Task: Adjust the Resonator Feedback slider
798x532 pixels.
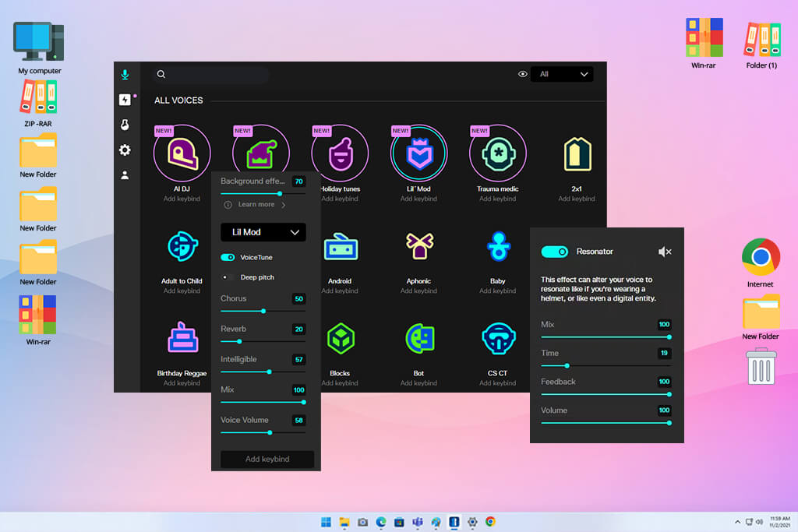Action: pyautogui.click(x=606, y=394)
